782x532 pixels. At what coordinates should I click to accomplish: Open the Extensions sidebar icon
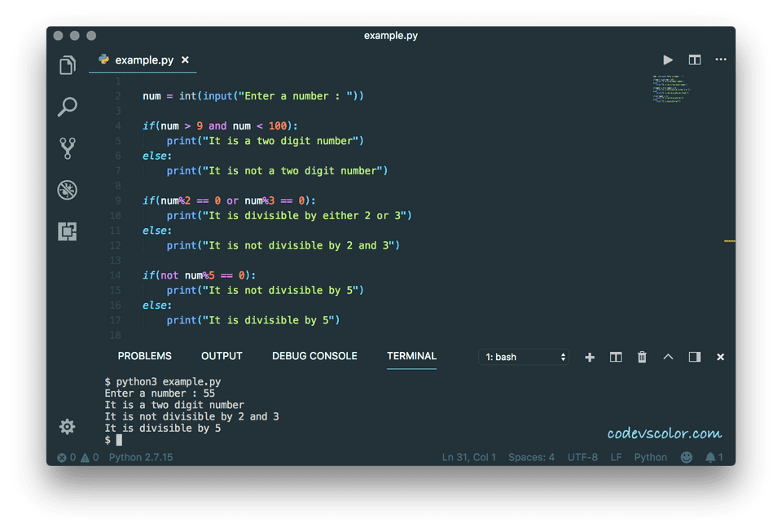(x=67, y=231)
